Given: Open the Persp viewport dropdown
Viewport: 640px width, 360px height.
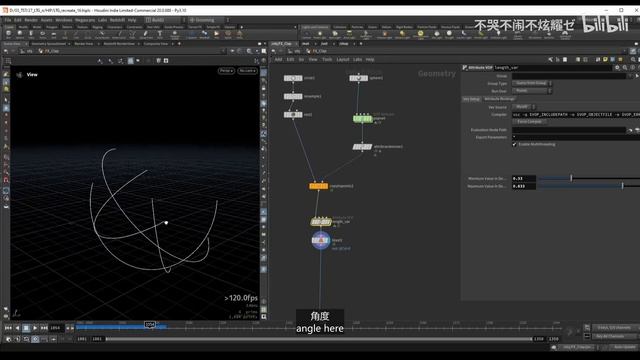Looking at the screenshot, I should [x=227, y=71].
